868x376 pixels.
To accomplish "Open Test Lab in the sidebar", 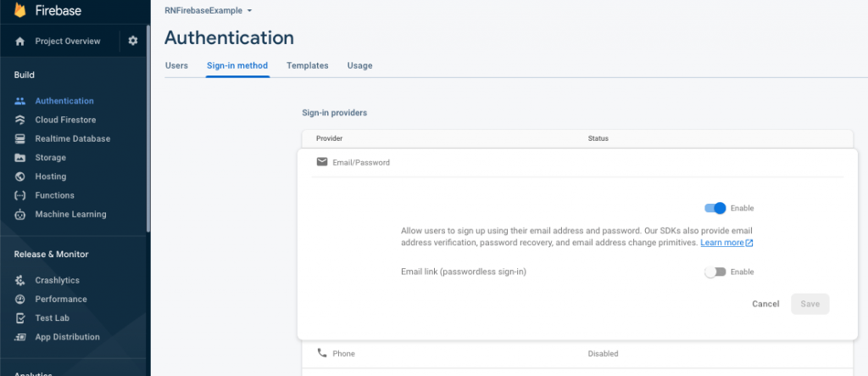I will click(x=52, y=317).
